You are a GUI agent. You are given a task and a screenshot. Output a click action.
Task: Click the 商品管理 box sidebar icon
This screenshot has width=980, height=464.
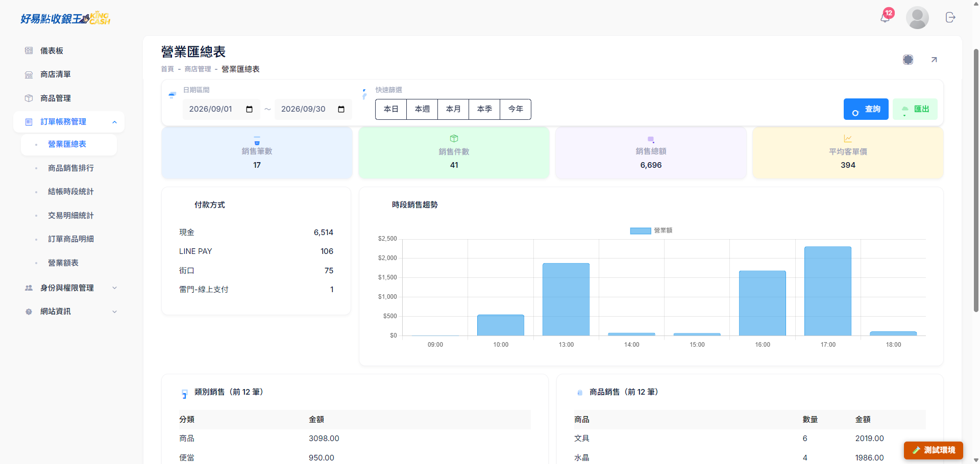click(x=29, y=98)
